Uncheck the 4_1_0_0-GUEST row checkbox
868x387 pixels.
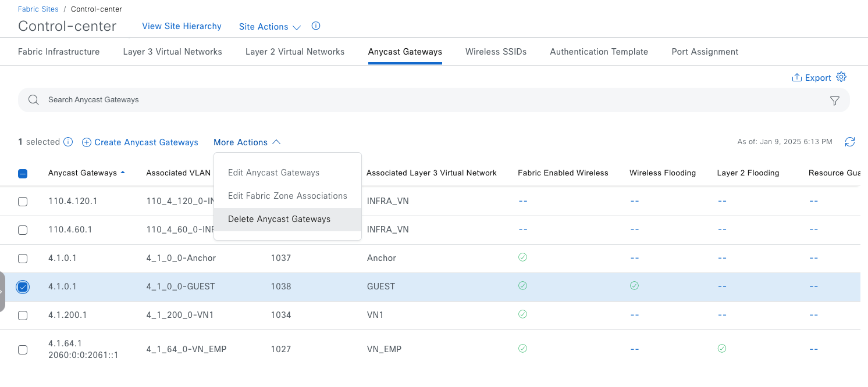[x=23, y=287]
